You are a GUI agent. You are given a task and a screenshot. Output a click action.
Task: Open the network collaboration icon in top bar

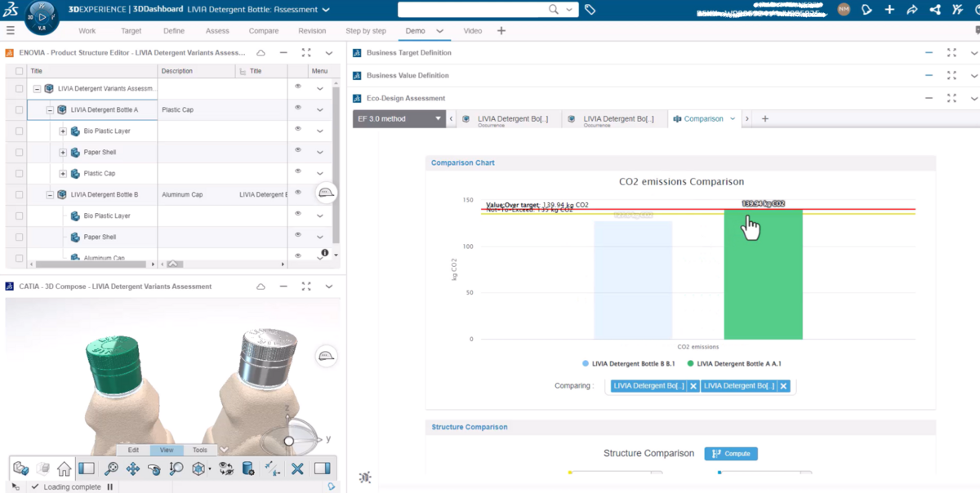pyautogui.click(x=935, y=10)
